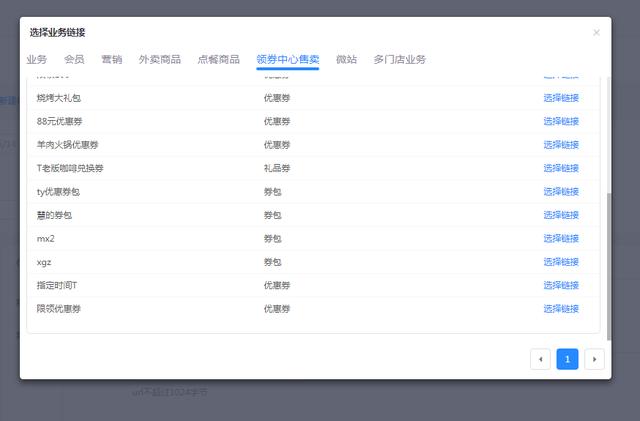
Task: Click the mx2 name cell
Action: (46, 238)
